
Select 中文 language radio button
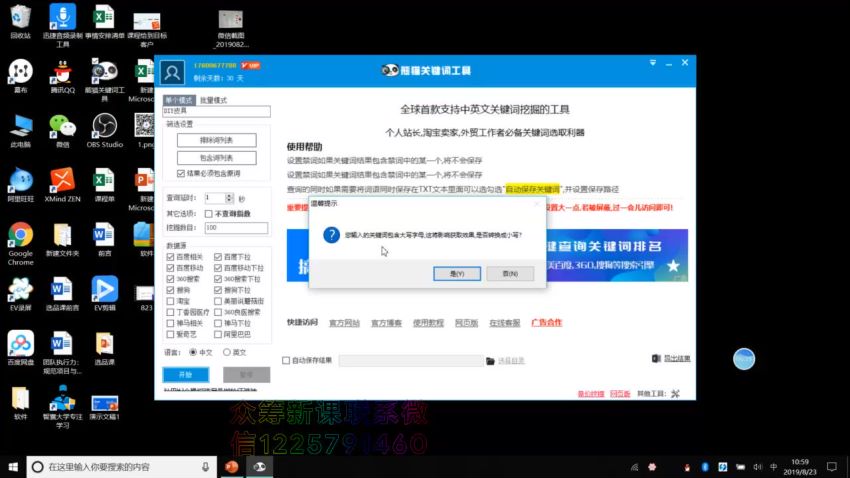193,352
